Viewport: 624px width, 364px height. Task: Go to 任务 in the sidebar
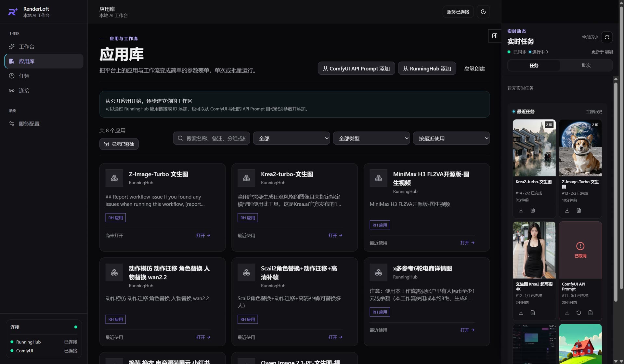tap(44, 76)
